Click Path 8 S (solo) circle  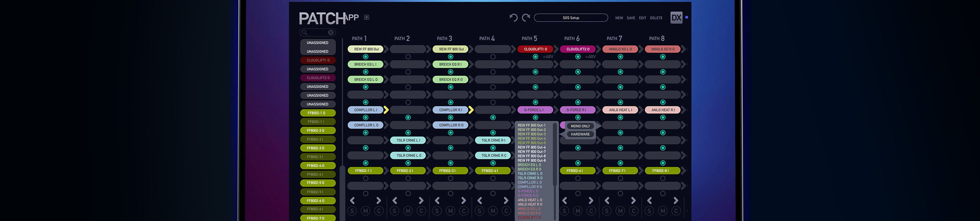click(x=649, y=211)
